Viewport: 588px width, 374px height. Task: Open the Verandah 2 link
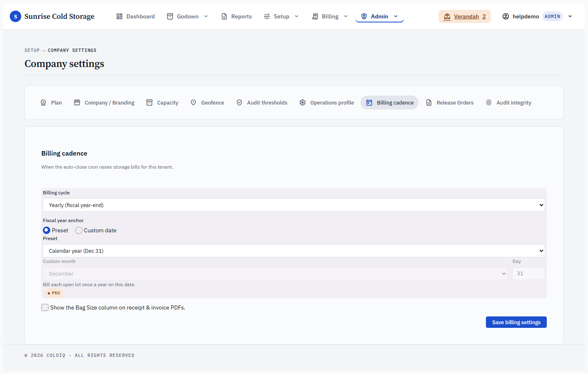[x=465, y=16]
